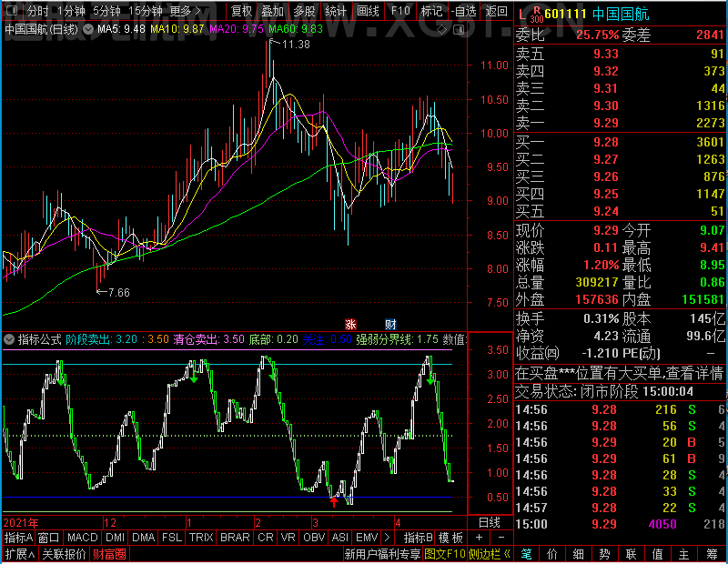Switch to the 主 main-force tab

pos(684,554)
